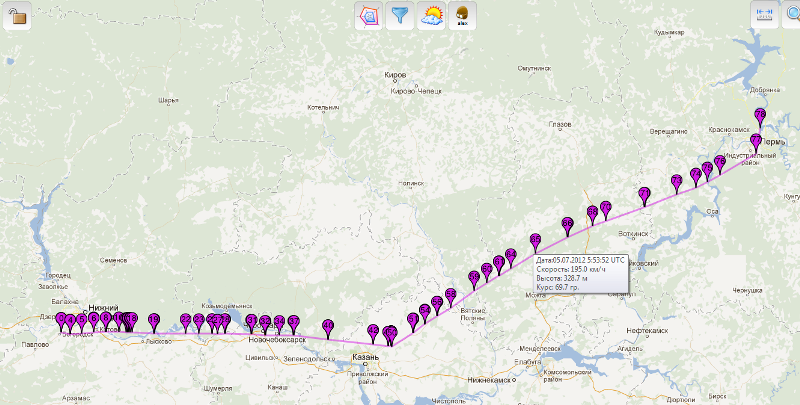Click track marker 77 at Perm

[756, 141]
